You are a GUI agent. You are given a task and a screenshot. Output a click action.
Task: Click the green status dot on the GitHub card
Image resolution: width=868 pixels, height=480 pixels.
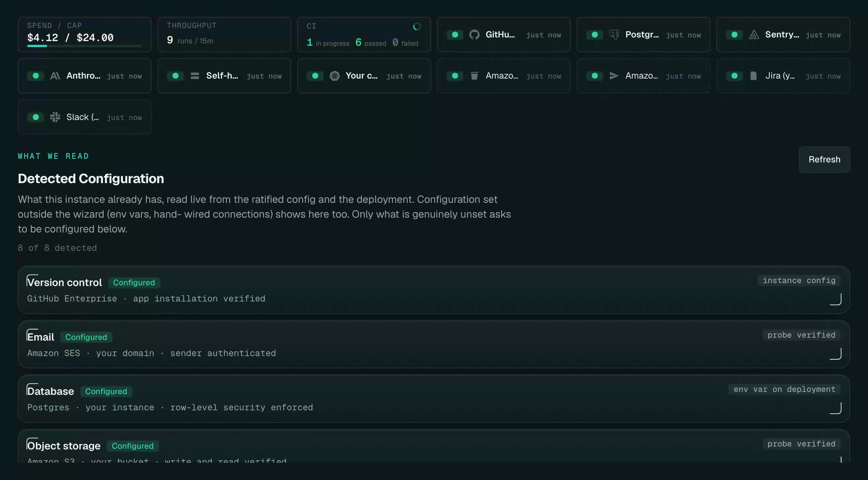click(x=455, y=35)
